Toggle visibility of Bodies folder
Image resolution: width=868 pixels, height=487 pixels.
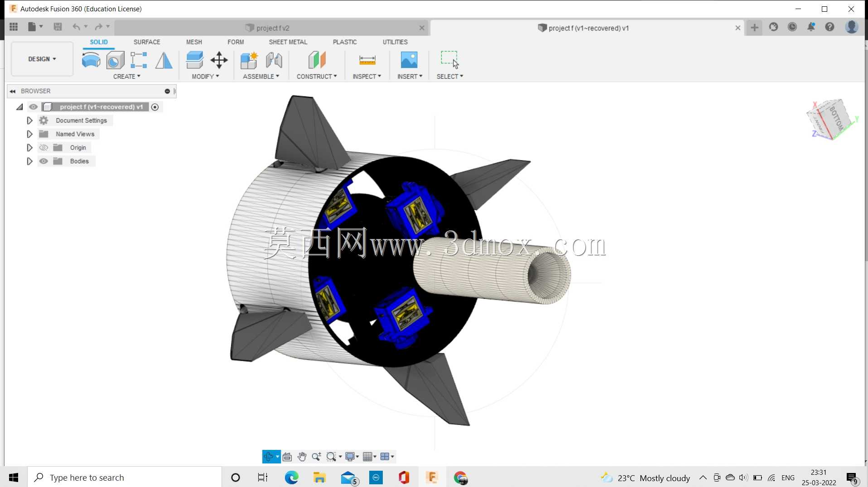pyautogui.click(x=43, y=161)
